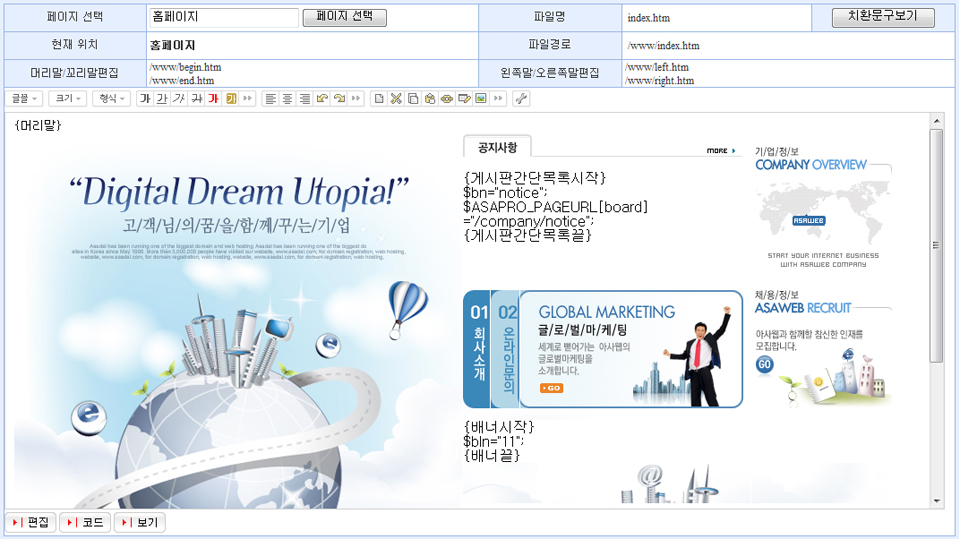Click the undo arrow icon
Viewport: 960px width, 539px height.
pos(322,99)
